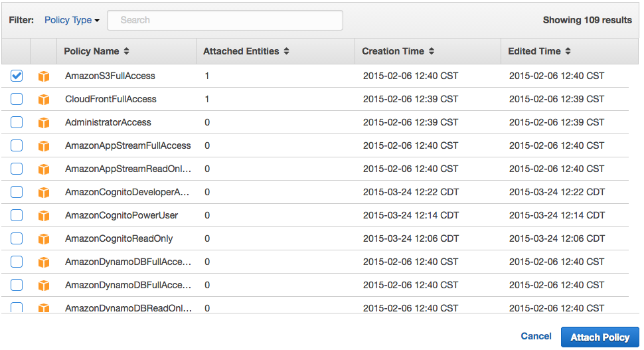Sort by Attached Entities column

(x=246, y=51)
